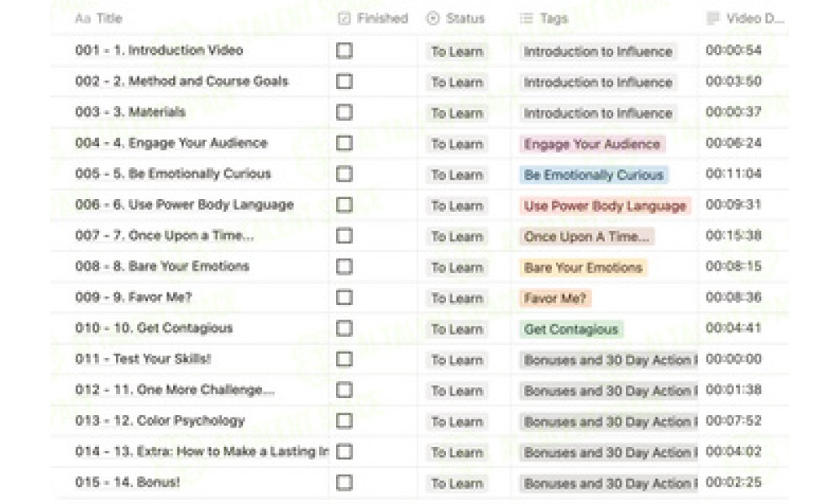
Task: Click the Tags column list icon
Action: pyautogui.click(x=526, y=18)
